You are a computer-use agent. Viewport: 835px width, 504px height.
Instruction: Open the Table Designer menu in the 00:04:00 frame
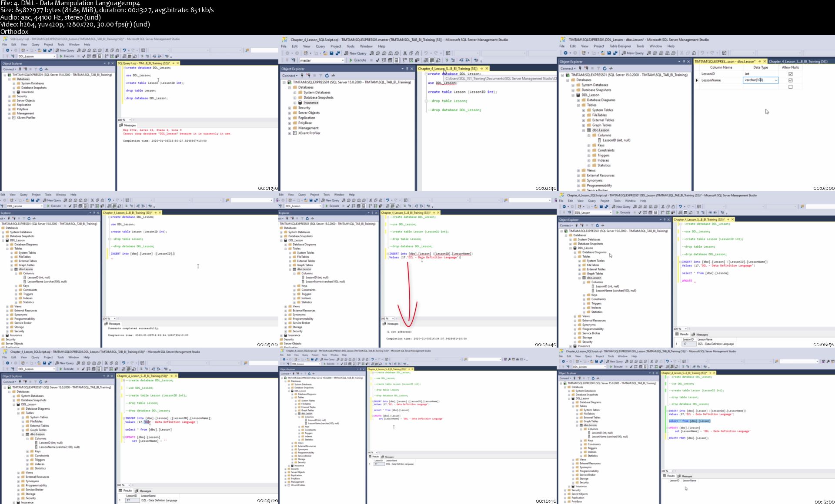pyautogui.click(x=620, y=46)
